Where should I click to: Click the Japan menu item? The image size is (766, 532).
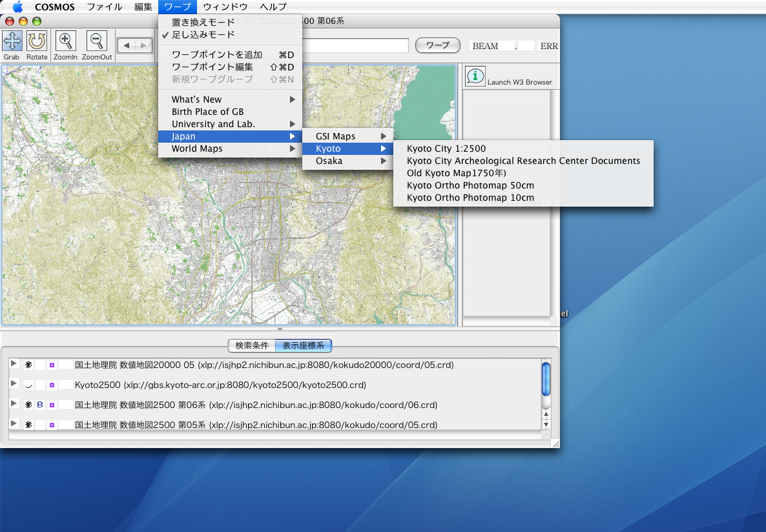click(230, 136)
